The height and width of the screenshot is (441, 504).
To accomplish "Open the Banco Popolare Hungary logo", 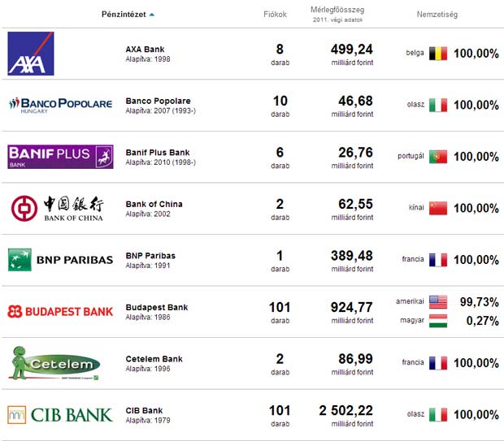I will [61, 105].
